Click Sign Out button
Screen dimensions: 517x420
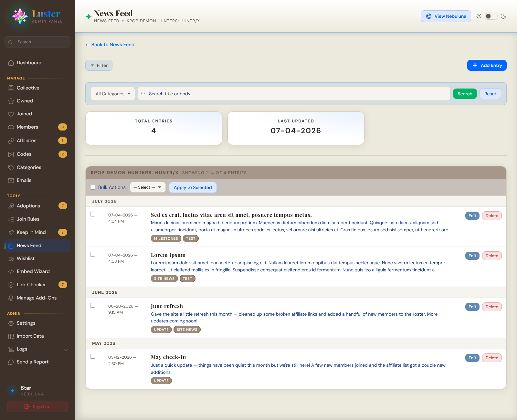(37, 406)
